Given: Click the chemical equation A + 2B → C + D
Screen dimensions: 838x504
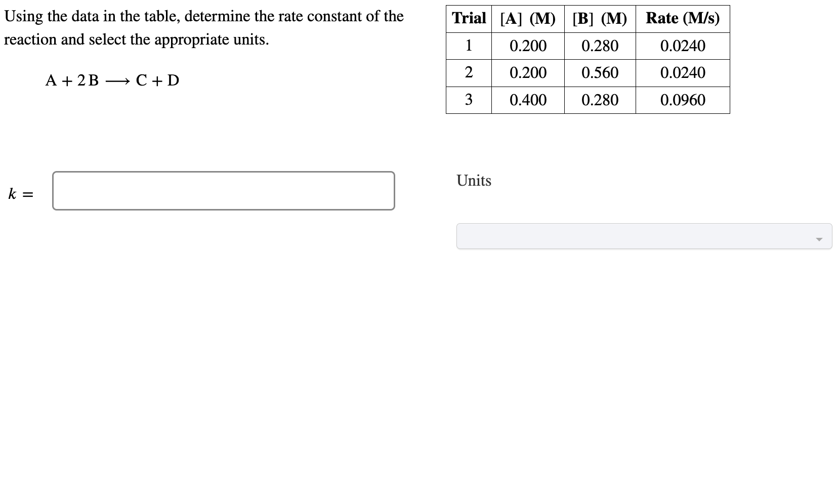Looking at the screenshot, I should pos(112,80).
